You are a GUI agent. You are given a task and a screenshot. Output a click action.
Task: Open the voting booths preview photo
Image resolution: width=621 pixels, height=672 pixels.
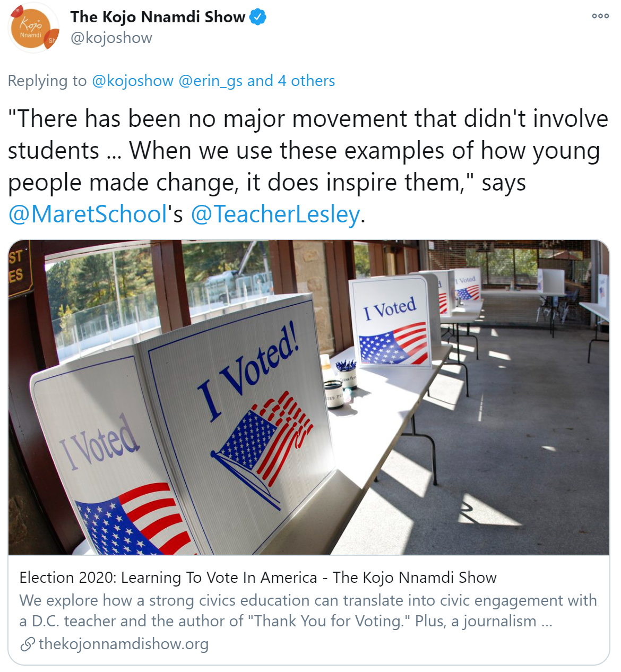pos(478,425)
